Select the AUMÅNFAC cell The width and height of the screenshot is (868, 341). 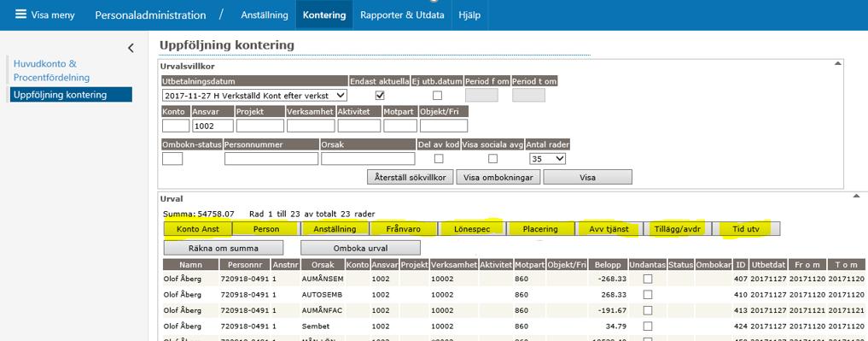pyautogui.click(x=323, y=310)
